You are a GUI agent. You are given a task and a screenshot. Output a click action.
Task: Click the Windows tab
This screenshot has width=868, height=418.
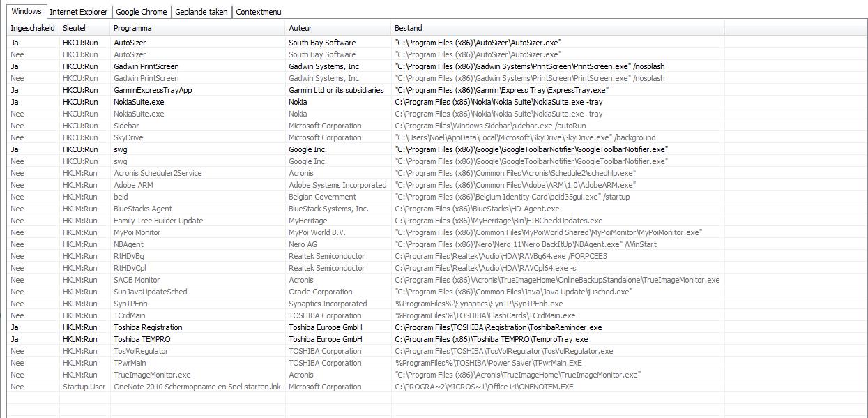(x=26, y=11)
